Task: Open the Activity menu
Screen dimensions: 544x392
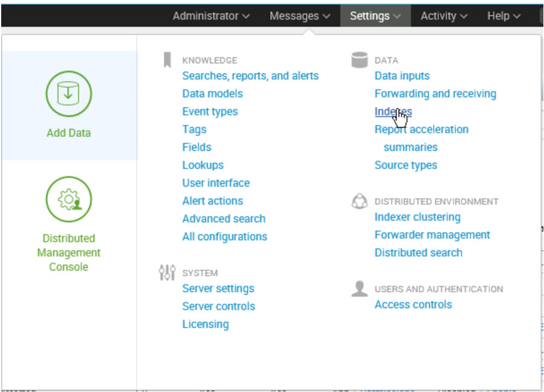Action: [444, 16]
